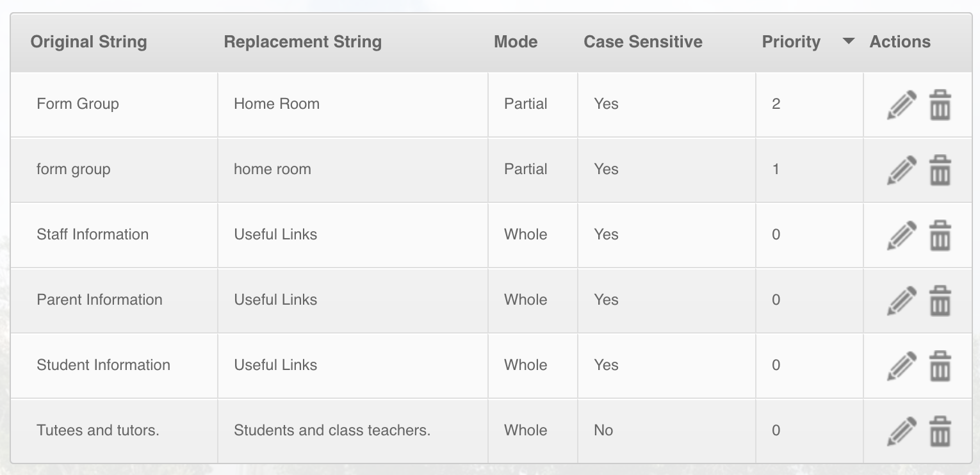Image resolution: width=980 pixels, height=475 pixels.
Task: Click the Priority column header text
Action: 791,42
